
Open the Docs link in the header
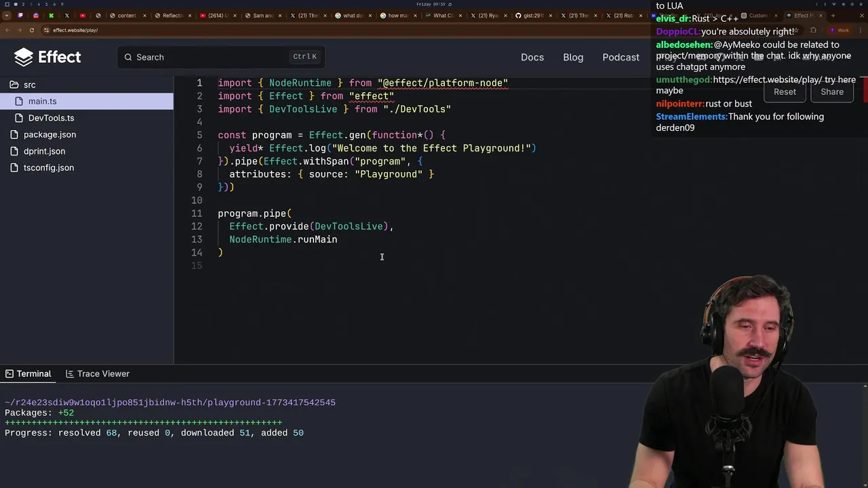pos(532,57)
